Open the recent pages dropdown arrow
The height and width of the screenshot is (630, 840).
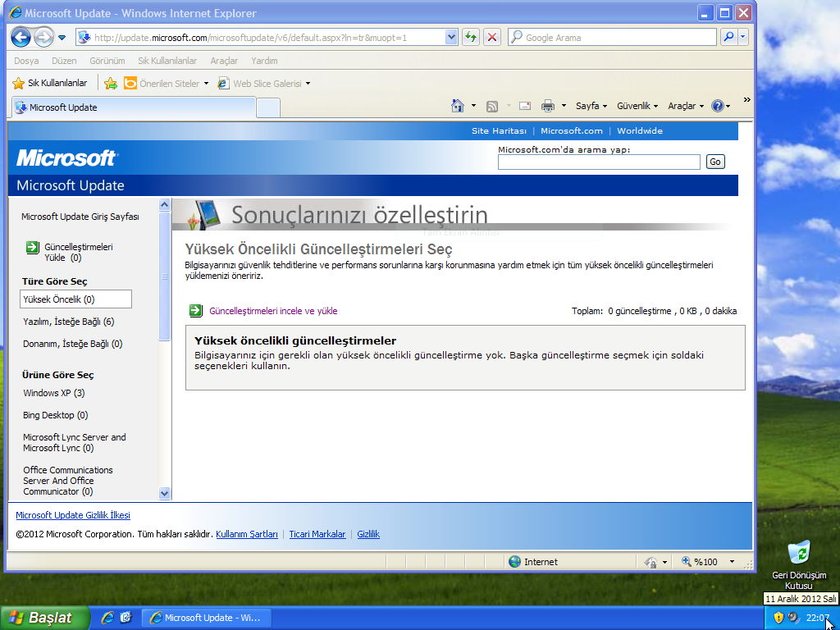62,38
